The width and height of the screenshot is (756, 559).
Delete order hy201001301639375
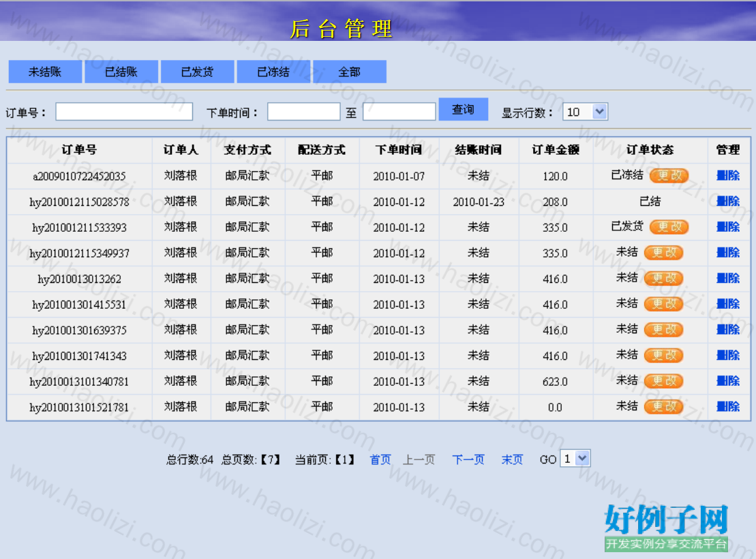(728, 329)
